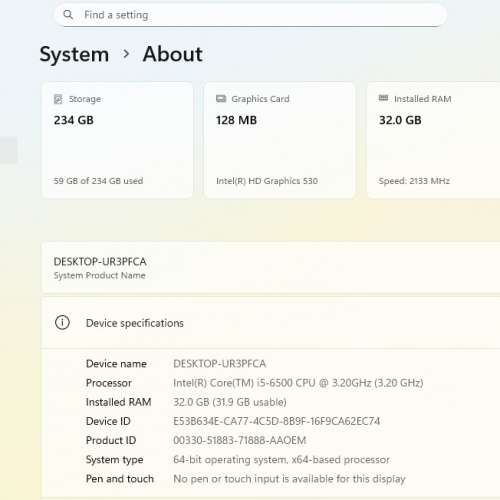Select '32.0 GB (31.9 GB usable)' value

tap(230, 402)
